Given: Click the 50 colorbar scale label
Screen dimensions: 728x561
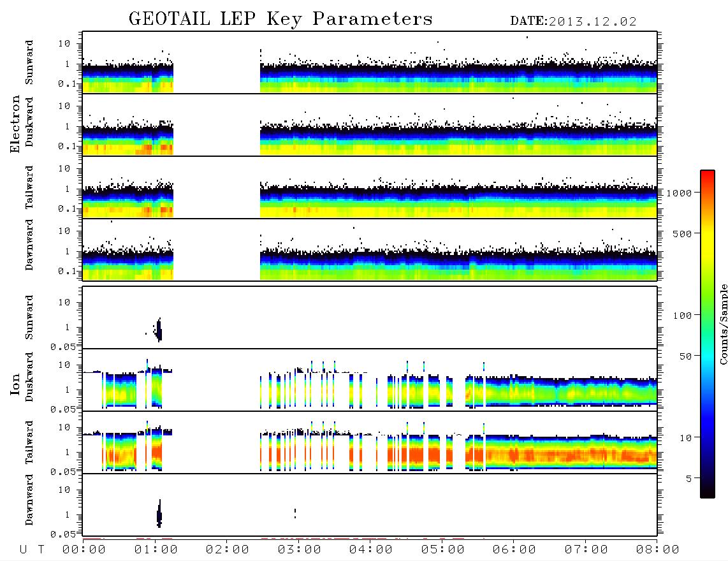Looking at the screenshot, I should [x=685, y=356].
